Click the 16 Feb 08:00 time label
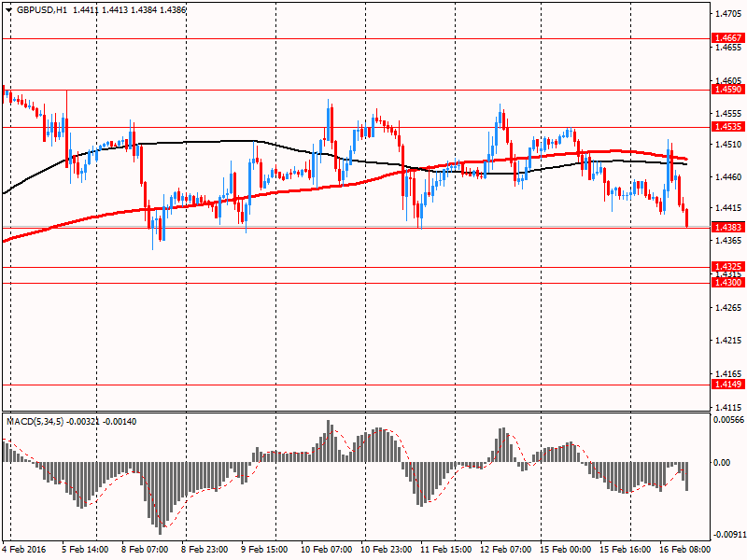Image resolution: width=747 pixels, height=560 pixels. [x=685, y=550]
